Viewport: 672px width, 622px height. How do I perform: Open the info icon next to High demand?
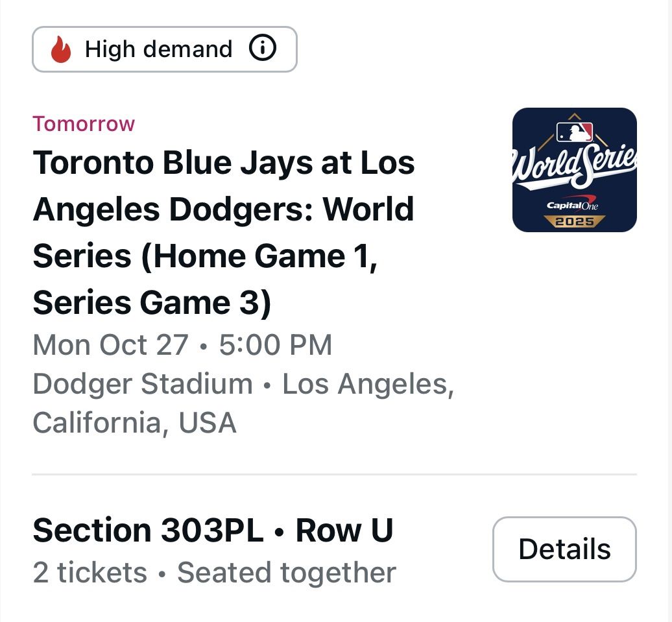pyautogui.click(x=263, y=48)
